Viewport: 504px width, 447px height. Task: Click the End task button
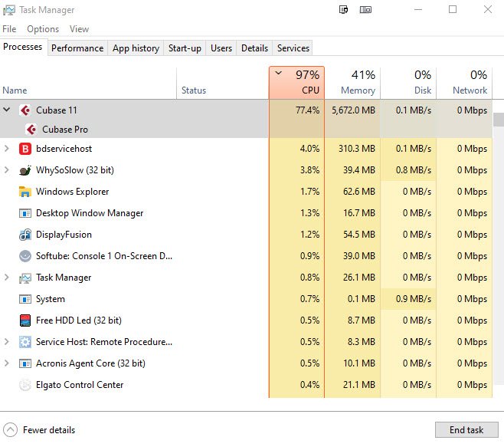pyautogui.click(x=466, y=430)
